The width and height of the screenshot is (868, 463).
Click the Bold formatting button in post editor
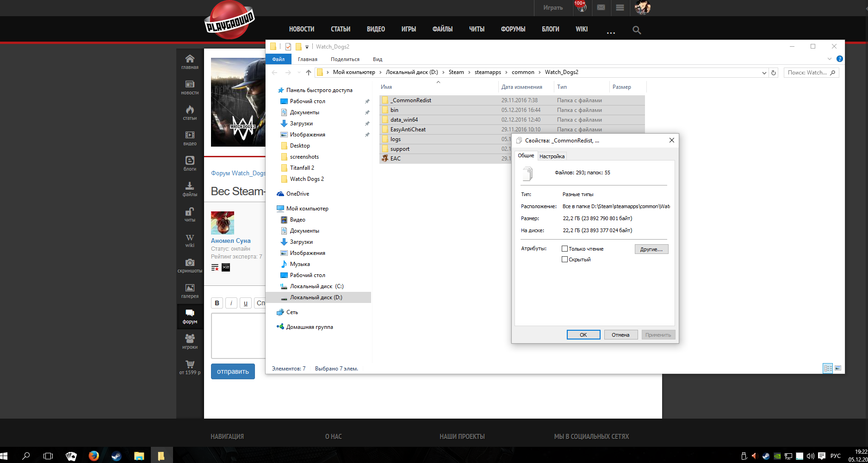(217, 303)
